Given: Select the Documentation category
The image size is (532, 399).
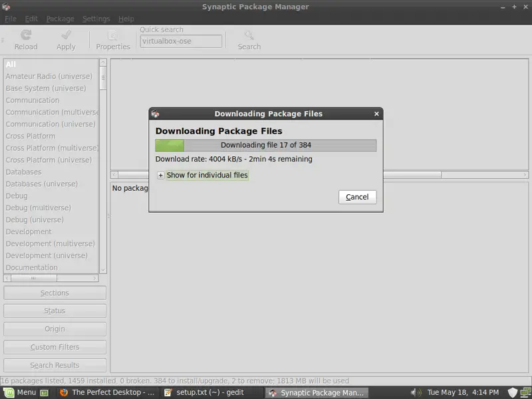Looking at the screenshot, I should click(51, 267).
